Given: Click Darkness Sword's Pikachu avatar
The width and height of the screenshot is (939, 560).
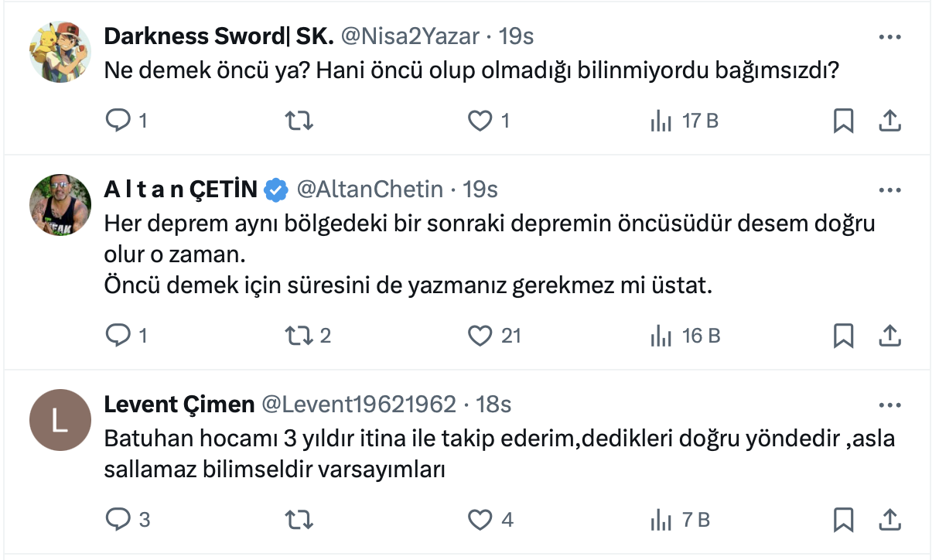Looking at the screenshot, I should [60, 52].
